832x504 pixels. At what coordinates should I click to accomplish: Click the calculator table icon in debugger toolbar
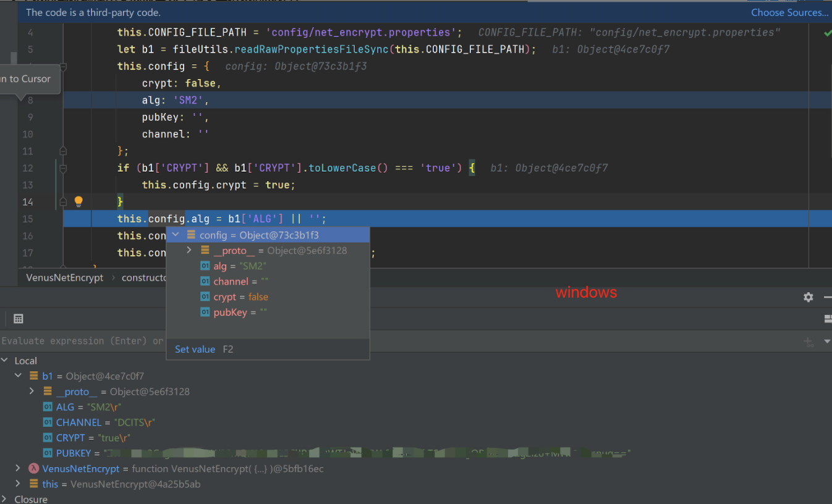click(x=19, y=319)
